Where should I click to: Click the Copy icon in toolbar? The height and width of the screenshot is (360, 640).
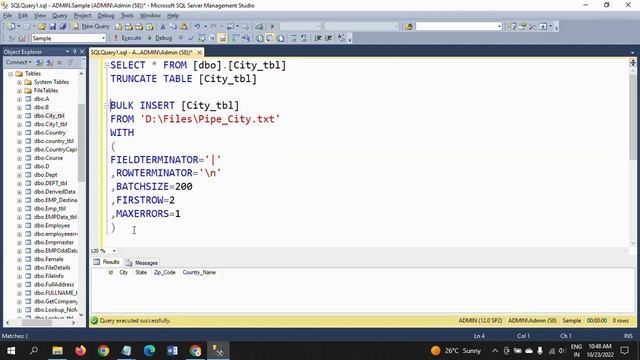pos(173,26)
